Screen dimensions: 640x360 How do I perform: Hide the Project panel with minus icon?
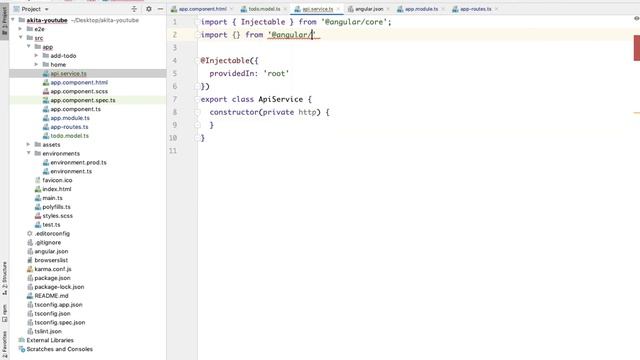[x=160, y=9]
